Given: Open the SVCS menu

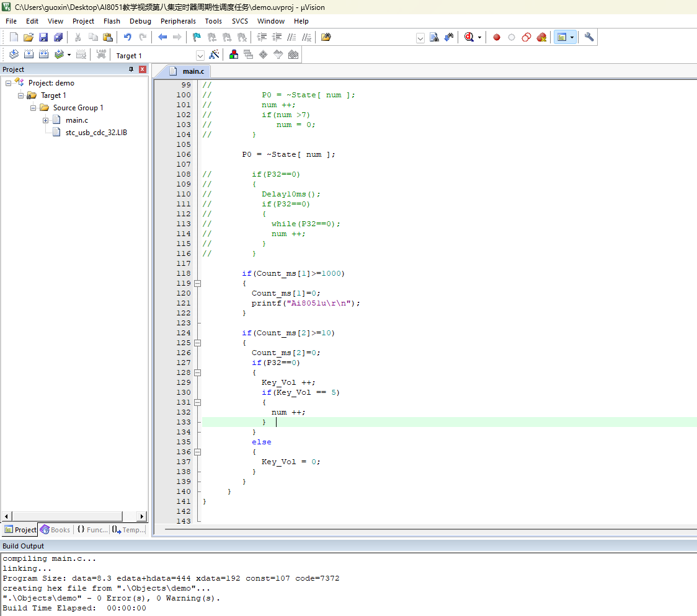Looking at the screenshot, I should (x=239, y=21).
